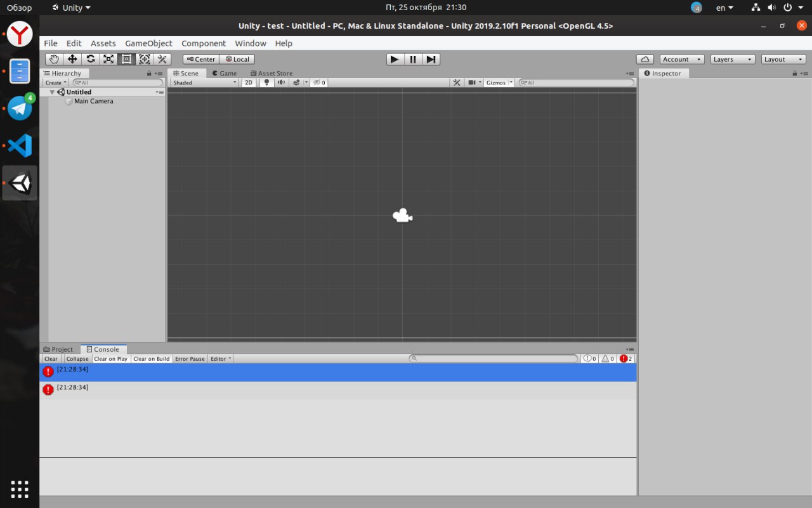Toggle scene audio speaker icon

pyautogui.click(x=281, y=83)
